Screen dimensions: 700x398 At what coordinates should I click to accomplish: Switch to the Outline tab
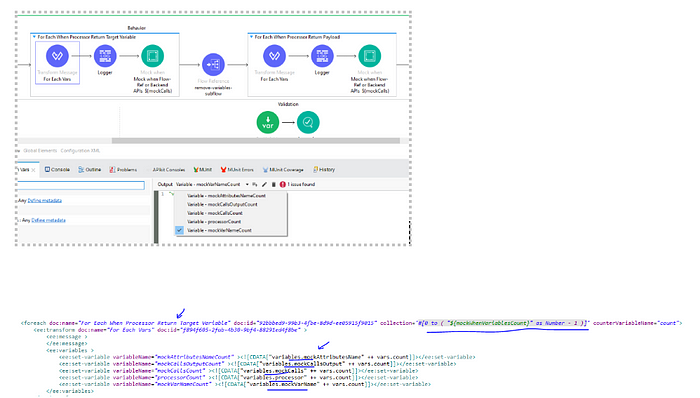(89, 170)
